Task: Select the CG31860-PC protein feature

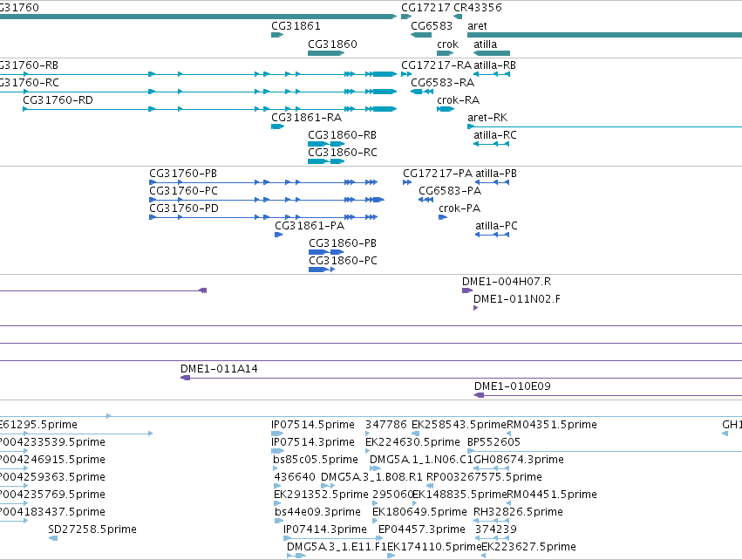Action: [322, 270]
